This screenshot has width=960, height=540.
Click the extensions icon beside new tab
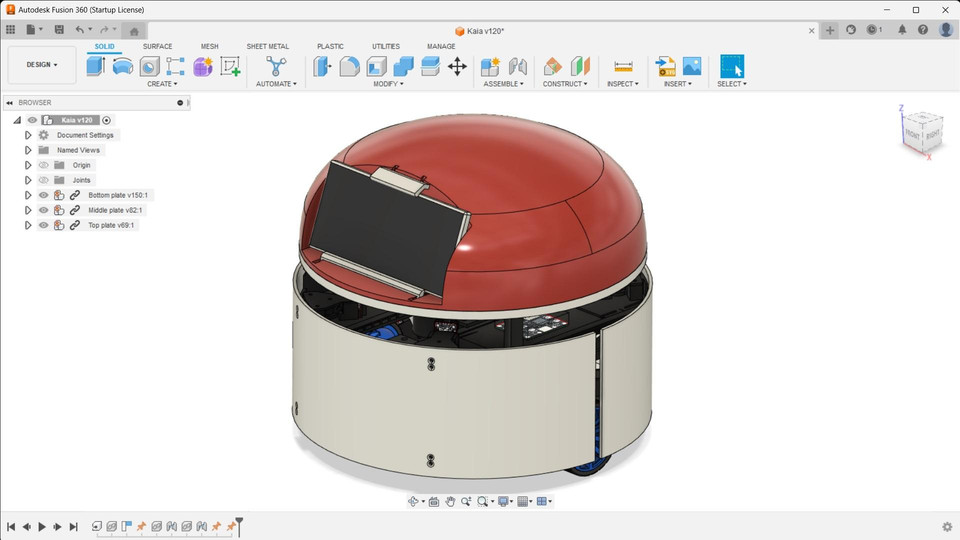pyautogui.click(x=851, y=29)
